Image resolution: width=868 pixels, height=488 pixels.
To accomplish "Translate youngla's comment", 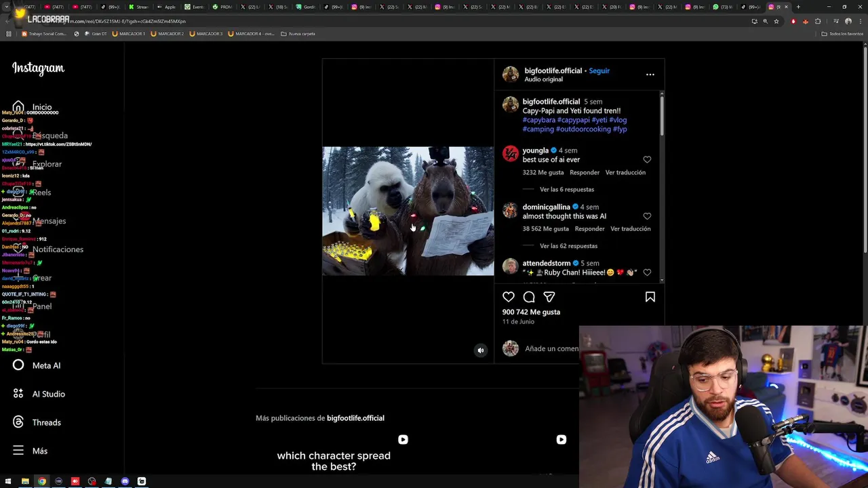I will [x=625, y=173].
